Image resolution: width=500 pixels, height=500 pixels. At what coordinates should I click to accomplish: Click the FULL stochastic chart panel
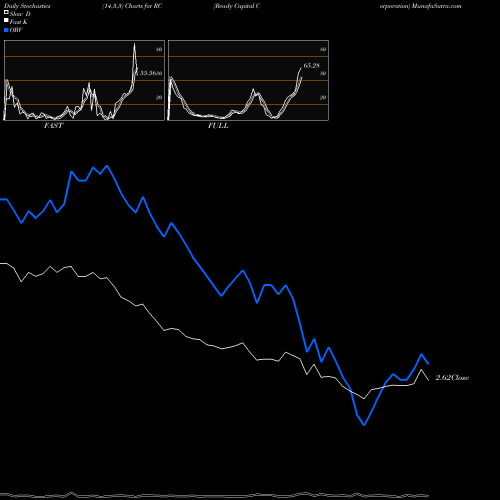coord(248,80)
